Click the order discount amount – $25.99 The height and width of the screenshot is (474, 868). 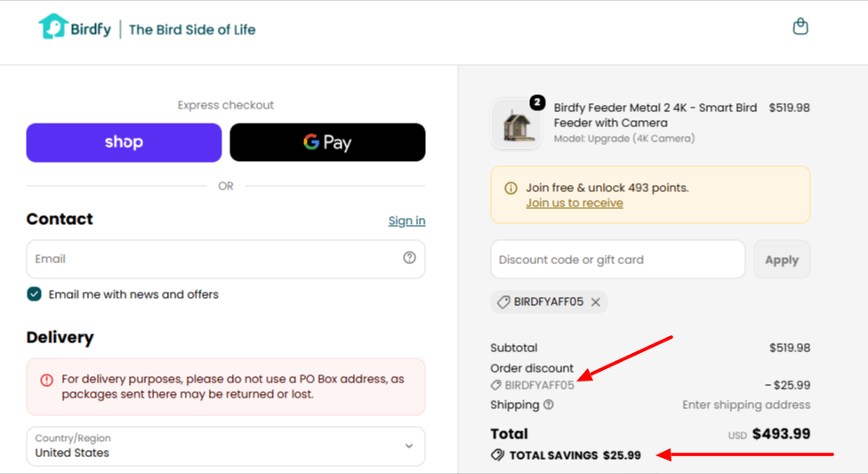(787, 385)
